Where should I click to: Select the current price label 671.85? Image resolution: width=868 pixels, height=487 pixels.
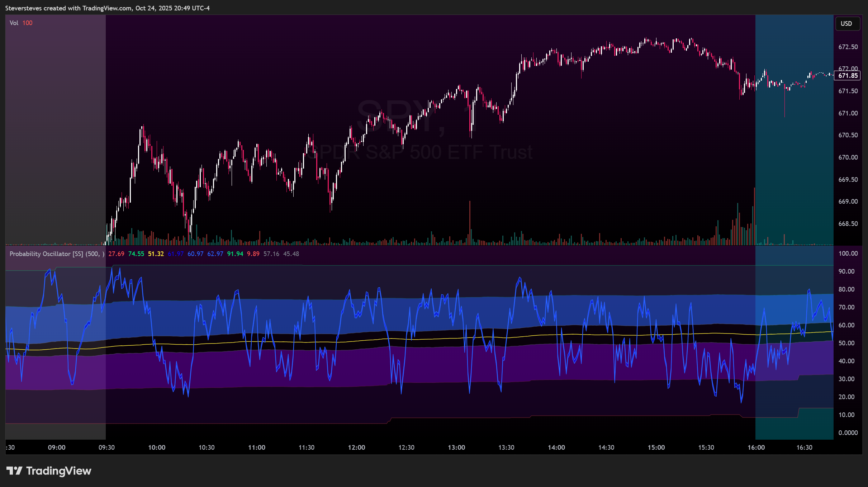point(848,76)
